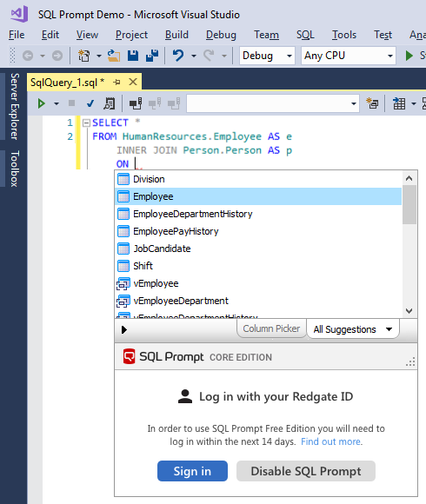The width and height of the screenshot is (426, 504).
Task: Open the Team menu
Action: point(266,35)
